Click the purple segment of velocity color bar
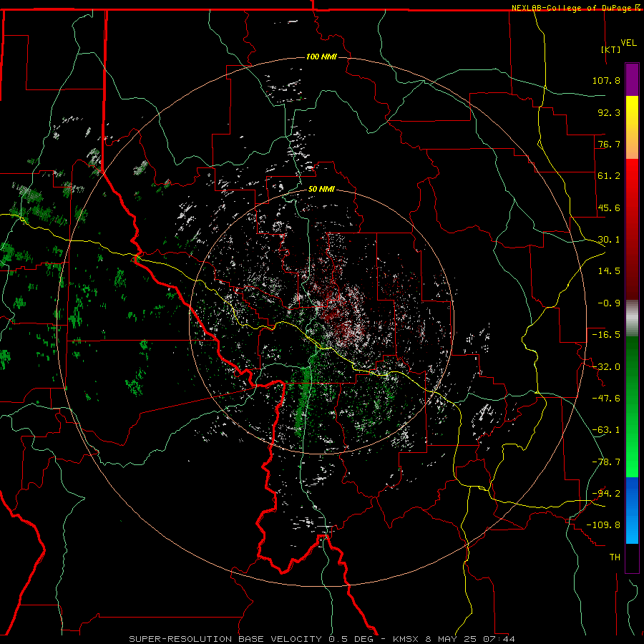Screen dimensions: 644x644 (x=632, y=79)
